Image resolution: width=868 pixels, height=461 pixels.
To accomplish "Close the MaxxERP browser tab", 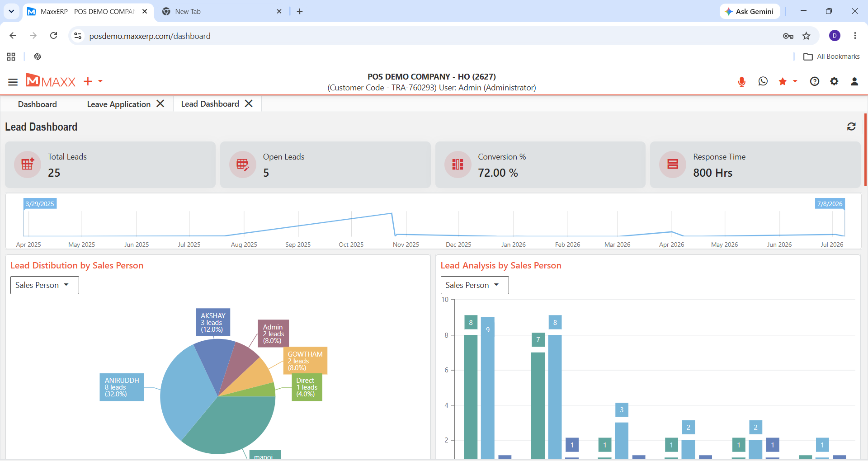I will [145, 12].
